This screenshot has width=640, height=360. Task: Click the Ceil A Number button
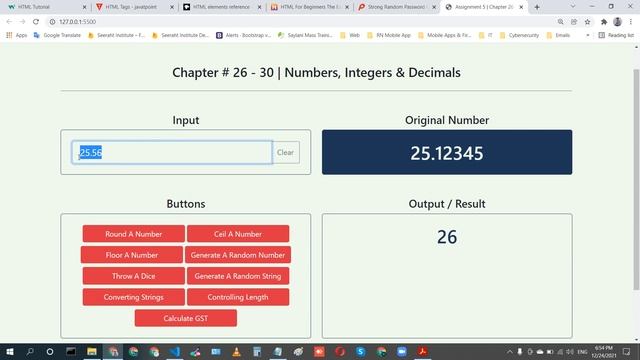[238, 234]
